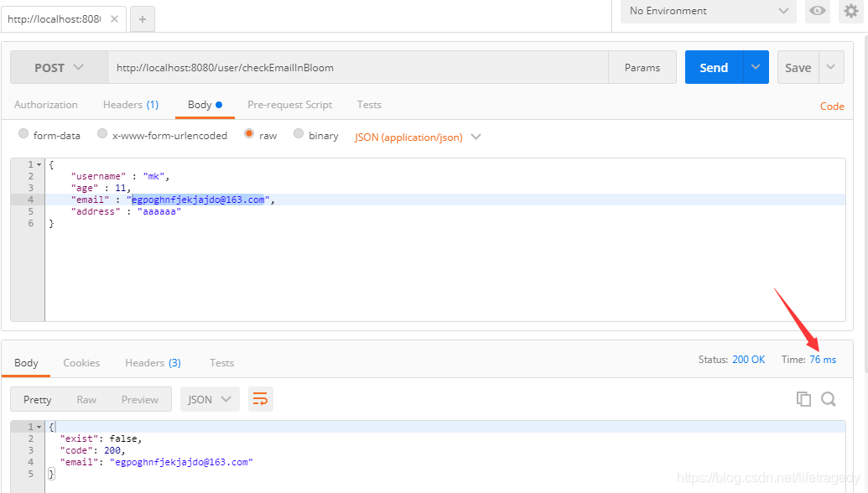Open Send button dropdown arrow
This screenshot has width=868, height=493.
756,67
